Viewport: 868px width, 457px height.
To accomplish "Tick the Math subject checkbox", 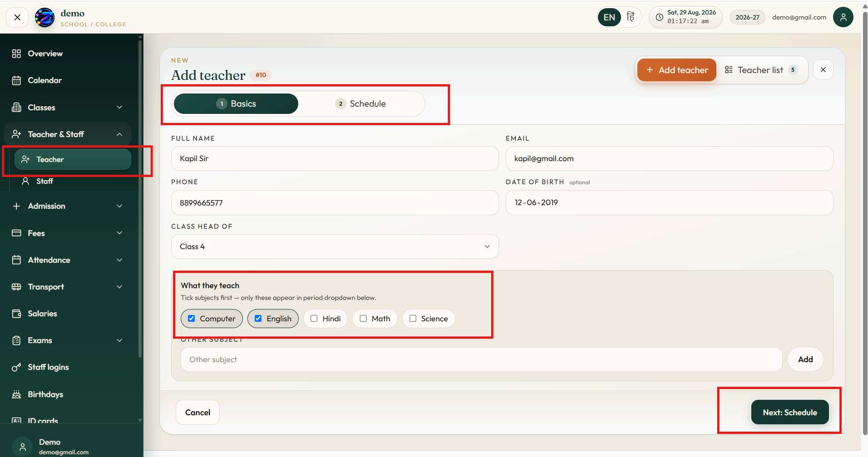I will tap(363, 319).
